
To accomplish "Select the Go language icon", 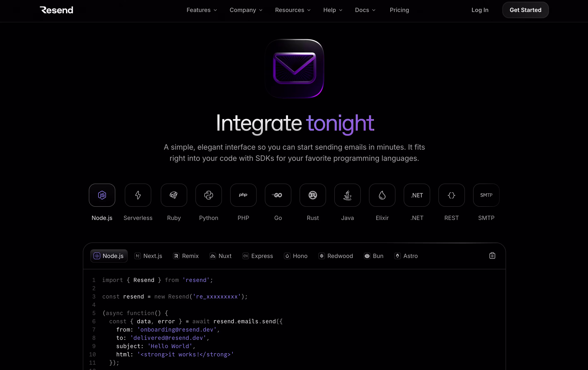I will pos(278,195).
